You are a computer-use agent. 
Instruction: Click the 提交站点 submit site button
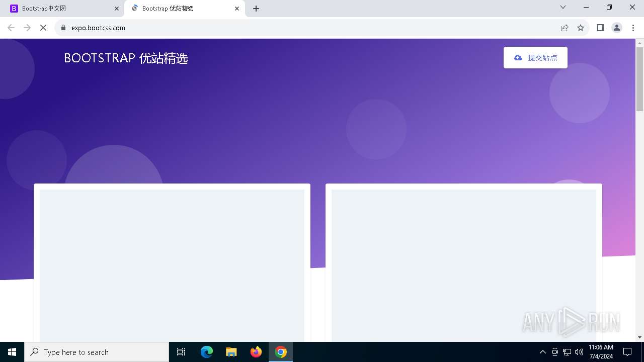(535, 58)
